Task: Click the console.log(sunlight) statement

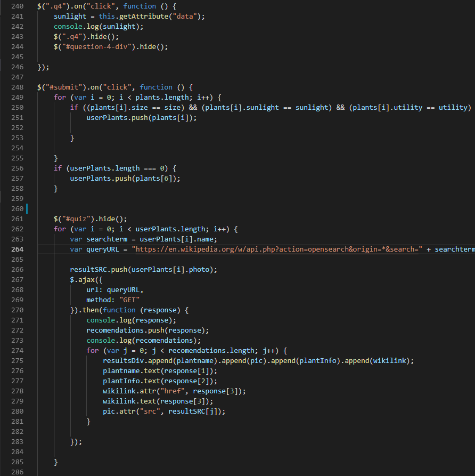Action: (99, 27)
